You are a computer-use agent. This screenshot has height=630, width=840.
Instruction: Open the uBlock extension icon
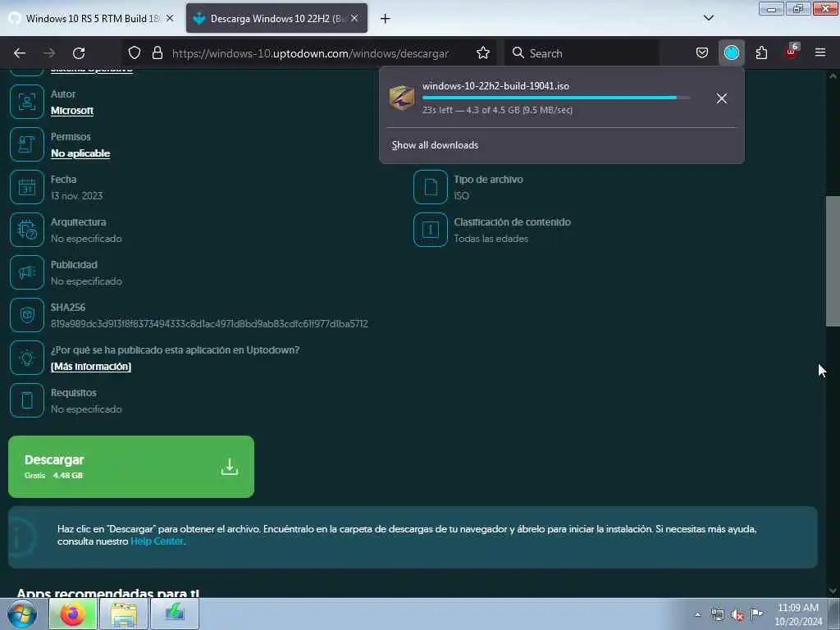point(792,52)
